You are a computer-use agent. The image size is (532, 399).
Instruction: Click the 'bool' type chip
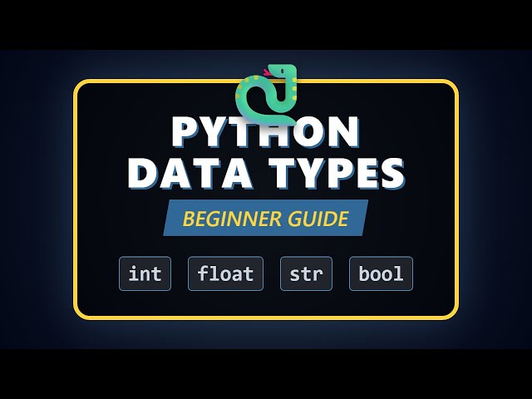(381, 273)
